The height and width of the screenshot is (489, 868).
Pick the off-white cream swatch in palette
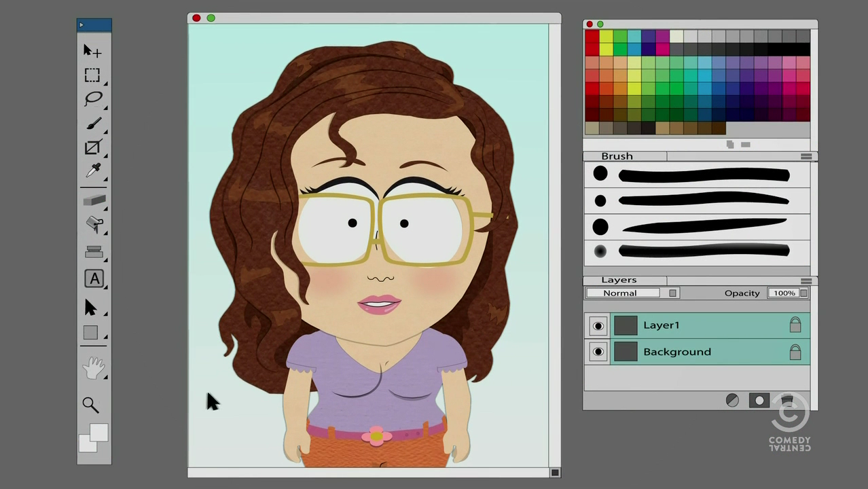click(676, 37)
